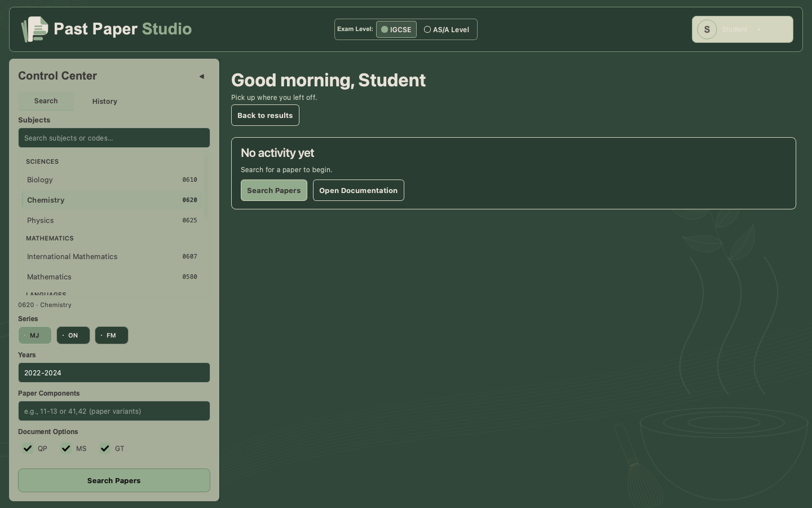The image size is (812, 508).
Task: Click the Back to results button
Action: (265, 115)
